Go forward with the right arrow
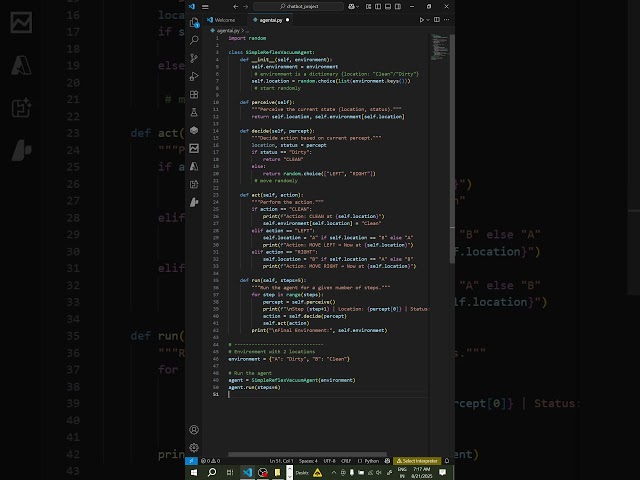The height and width of the screenshot is (480, 640). [246, 7]
